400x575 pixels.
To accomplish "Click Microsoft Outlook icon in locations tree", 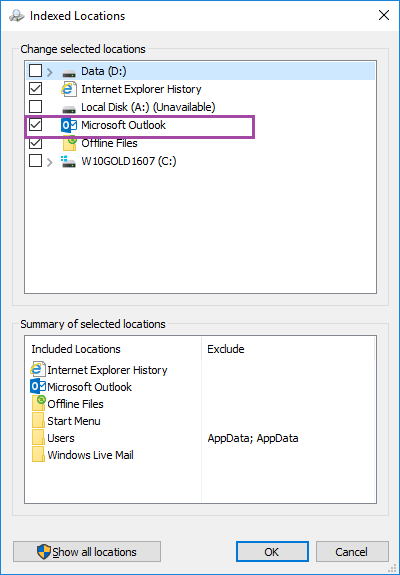I will (69, 125).
